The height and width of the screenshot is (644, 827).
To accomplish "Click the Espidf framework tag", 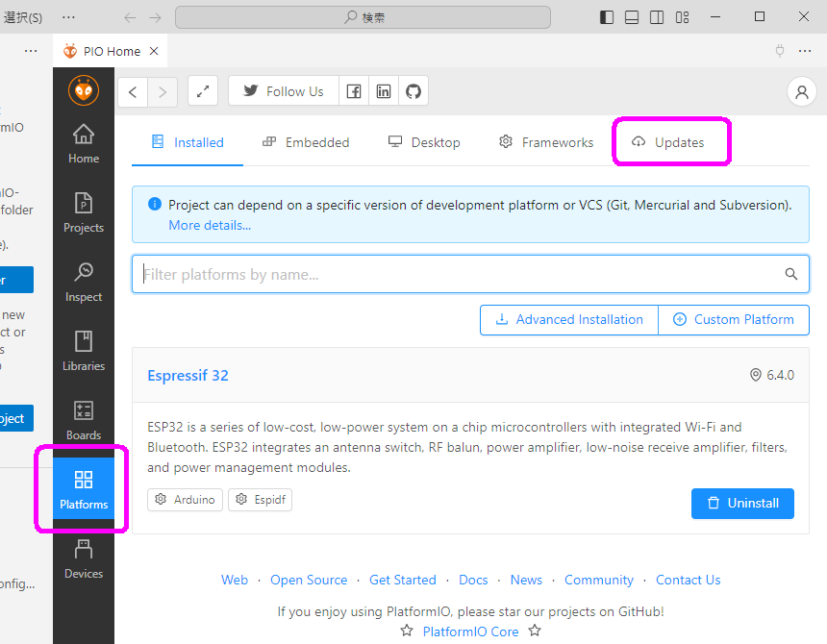I will coord(260,500).
